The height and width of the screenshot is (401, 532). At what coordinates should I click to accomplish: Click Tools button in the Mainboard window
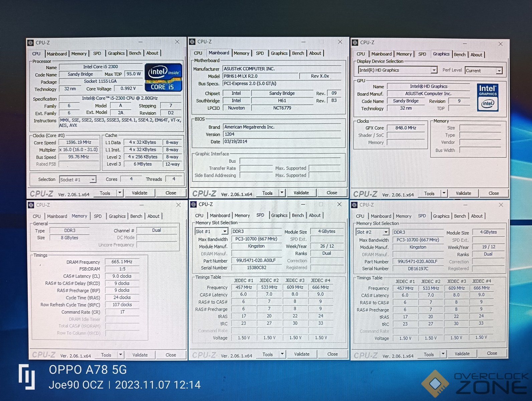point(267,193)
